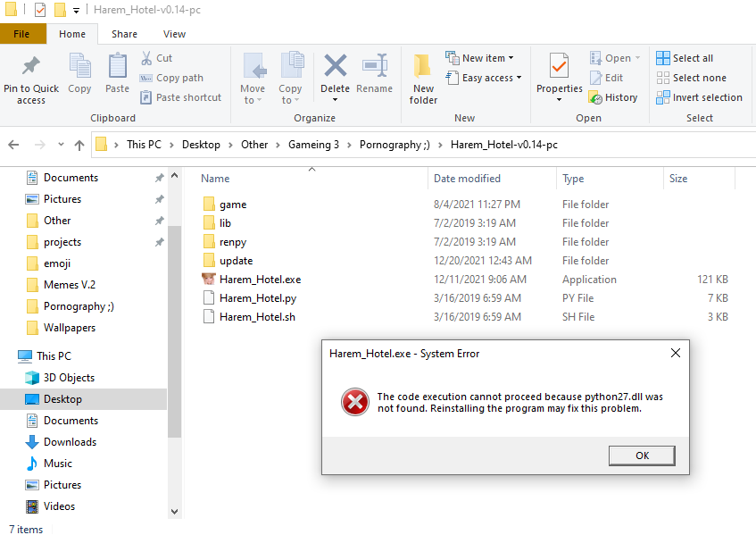
Task: Click the Copy icon in Clipboard group
Action: pyautogui.click(x=79, y=65)
